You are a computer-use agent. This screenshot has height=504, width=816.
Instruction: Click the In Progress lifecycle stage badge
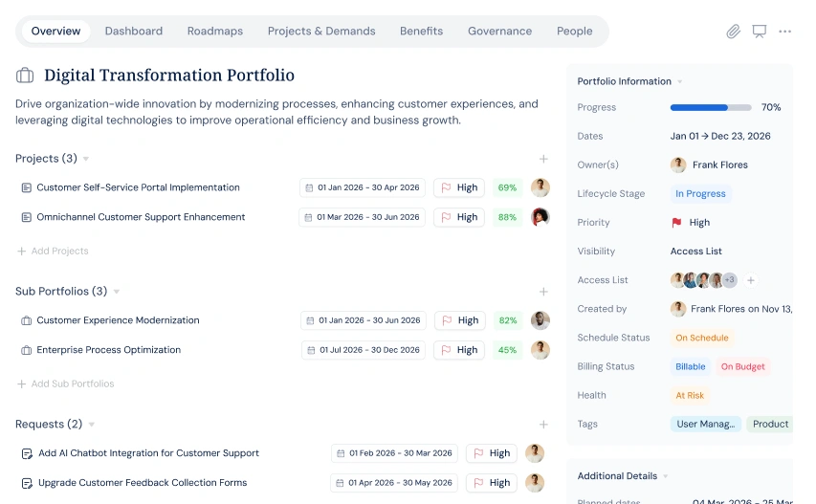[700, 194]
